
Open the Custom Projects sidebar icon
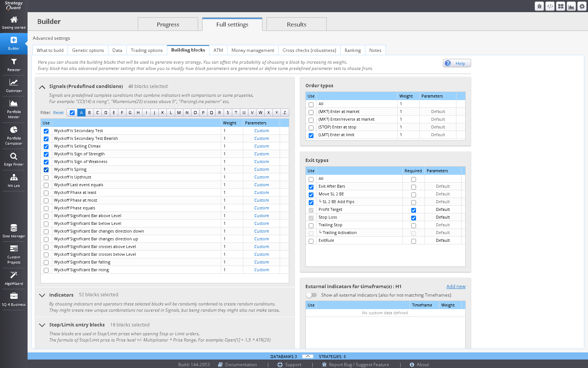(14, 255)
